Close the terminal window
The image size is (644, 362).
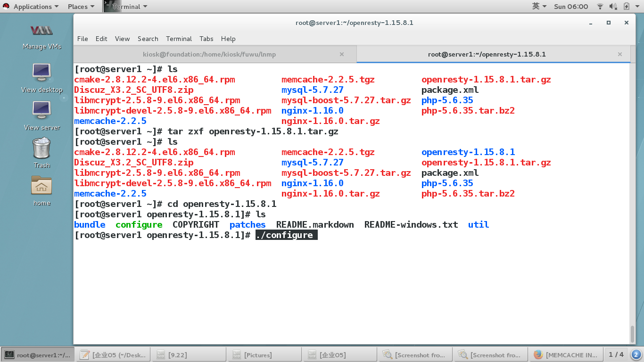pos(627,23)
